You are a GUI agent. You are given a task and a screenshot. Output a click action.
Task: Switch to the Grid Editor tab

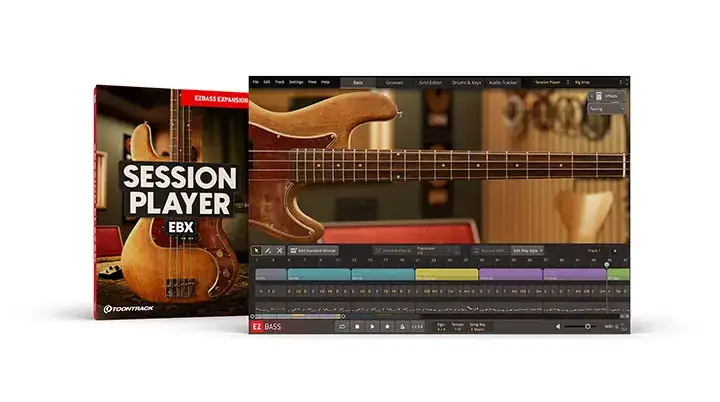pyautogui.click(x=430, y=83)
